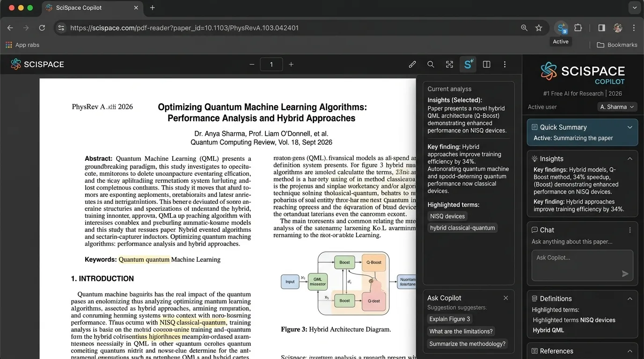Collapse the Definitions section

pos(630,299)
